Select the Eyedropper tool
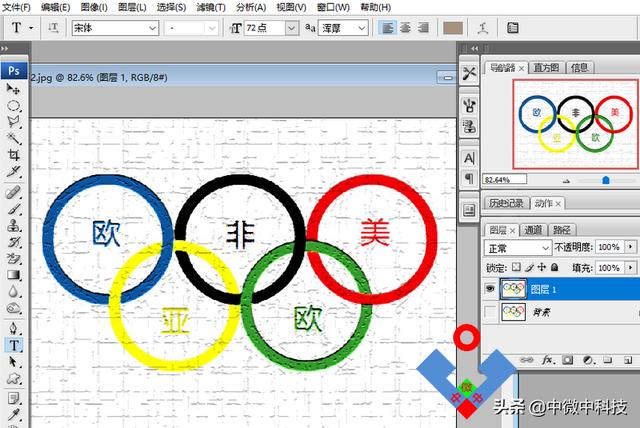 click(13, 415)
